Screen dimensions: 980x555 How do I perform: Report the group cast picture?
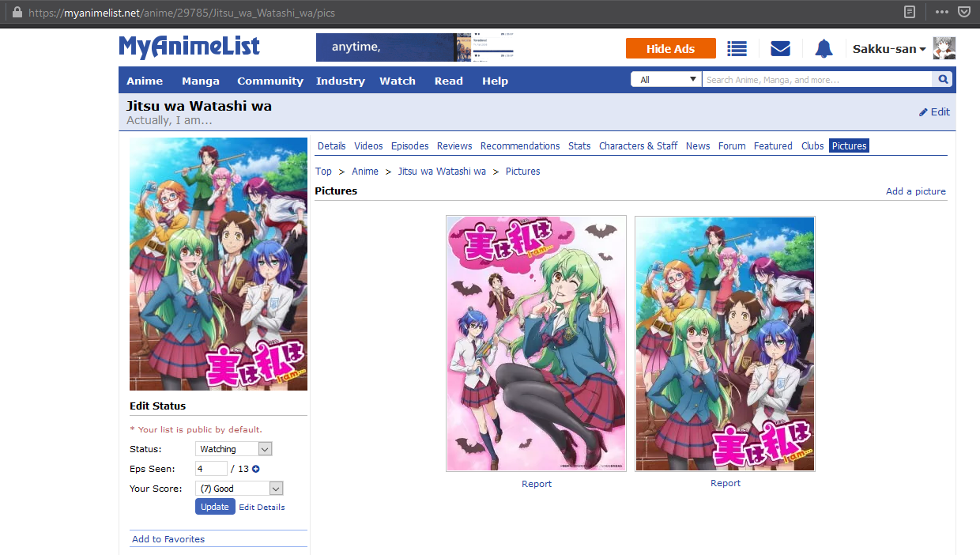726,483
